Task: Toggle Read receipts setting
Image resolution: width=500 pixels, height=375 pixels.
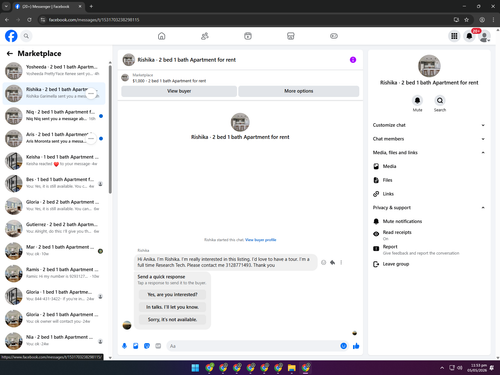Action: coord(428,235)
